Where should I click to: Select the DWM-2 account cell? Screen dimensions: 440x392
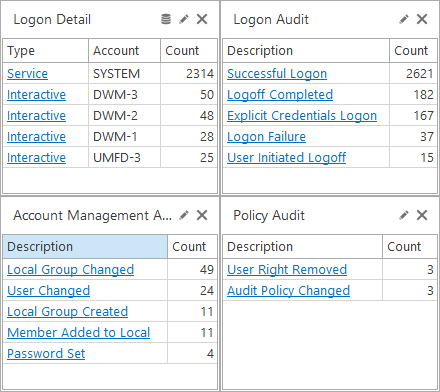[x=125, y=116]
